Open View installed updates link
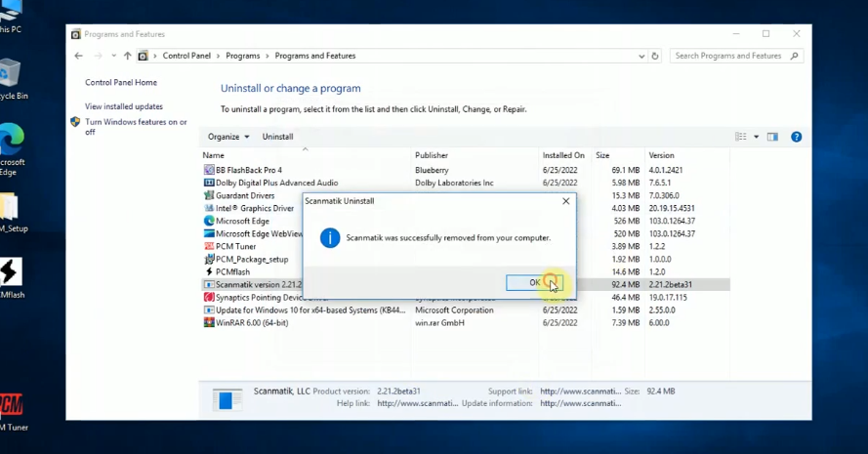 tap(123, 106)
